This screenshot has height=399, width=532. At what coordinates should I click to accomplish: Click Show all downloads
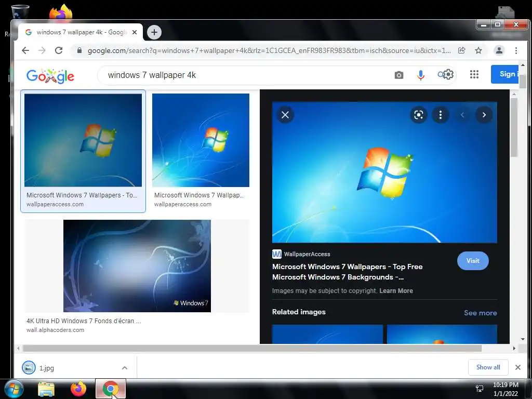488,367
